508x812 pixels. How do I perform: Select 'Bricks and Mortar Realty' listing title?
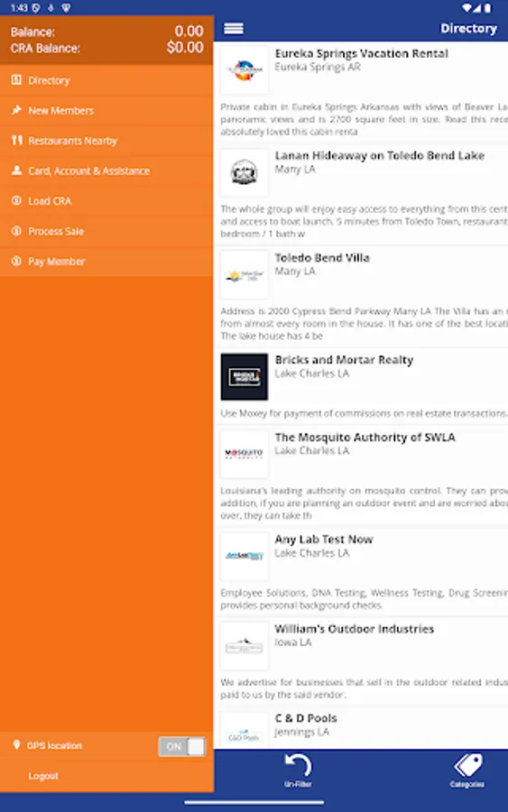(344, 359)
